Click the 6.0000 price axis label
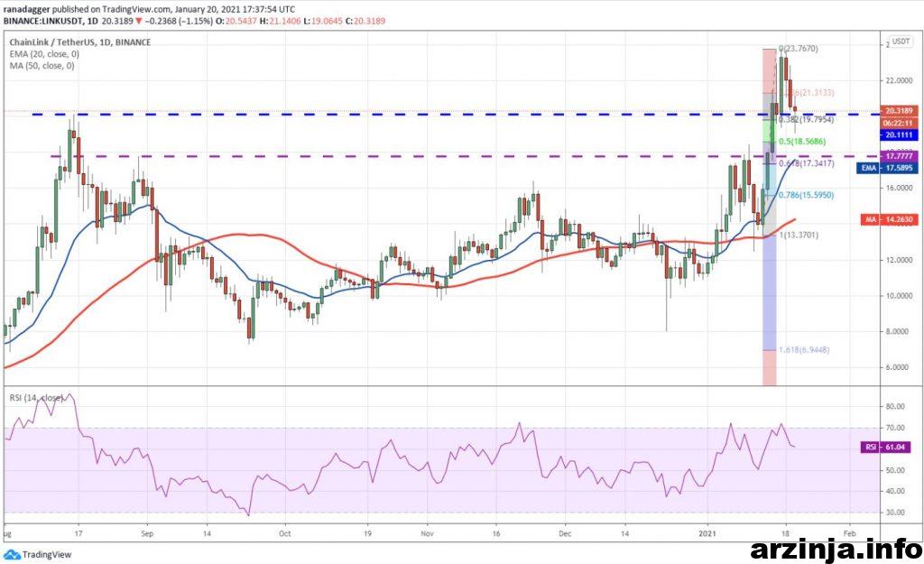Viewport: 924px width, 564px height. tap(899, 367)
